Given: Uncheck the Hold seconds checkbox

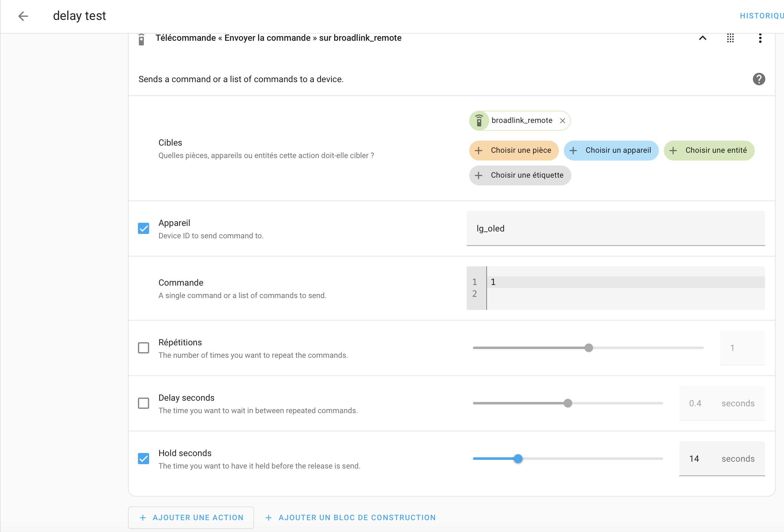Looking at the screenshot, I should pyautogui.click(x=143, y=459).
